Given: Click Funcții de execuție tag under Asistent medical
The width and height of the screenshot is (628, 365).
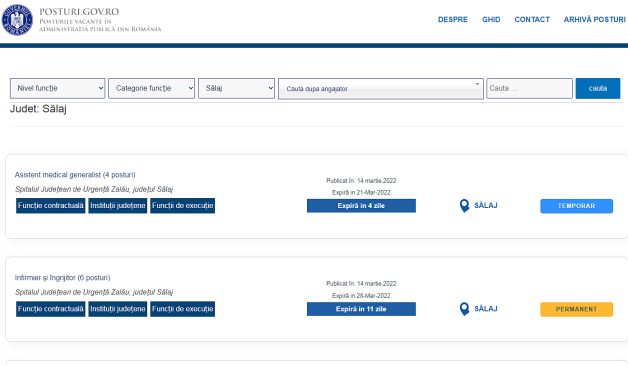Looking at the screenshot, I should (x=183, y=206).
